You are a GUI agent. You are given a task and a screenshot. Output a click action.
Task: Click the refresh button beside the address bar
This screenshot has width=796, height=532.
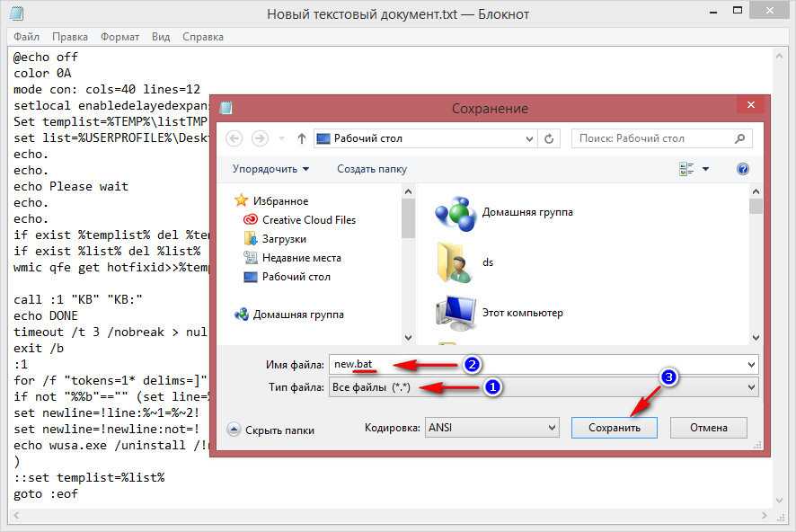point(551,138)
